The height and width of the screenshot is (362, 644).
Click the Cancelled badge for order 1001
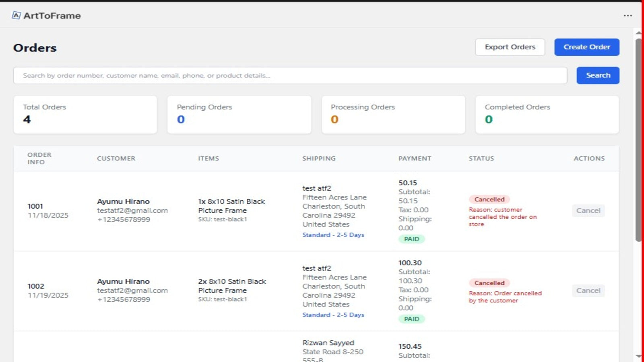tap(489, 200)
